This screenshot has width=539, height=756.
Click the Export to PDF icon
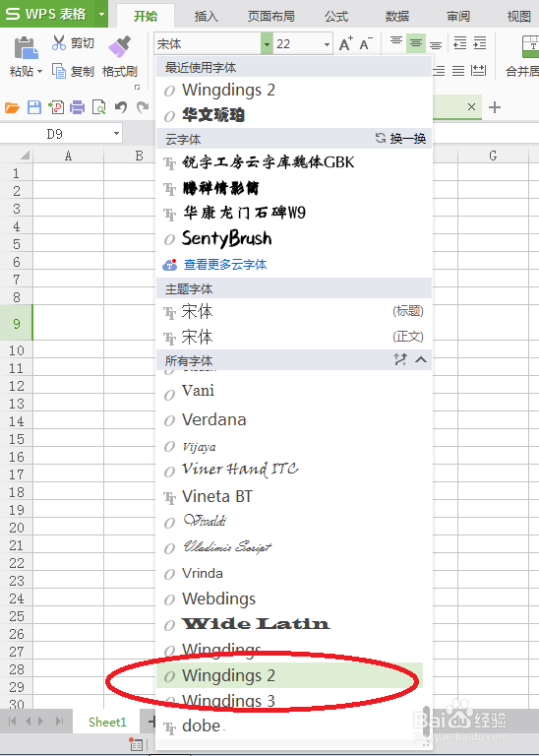[56, 107]
